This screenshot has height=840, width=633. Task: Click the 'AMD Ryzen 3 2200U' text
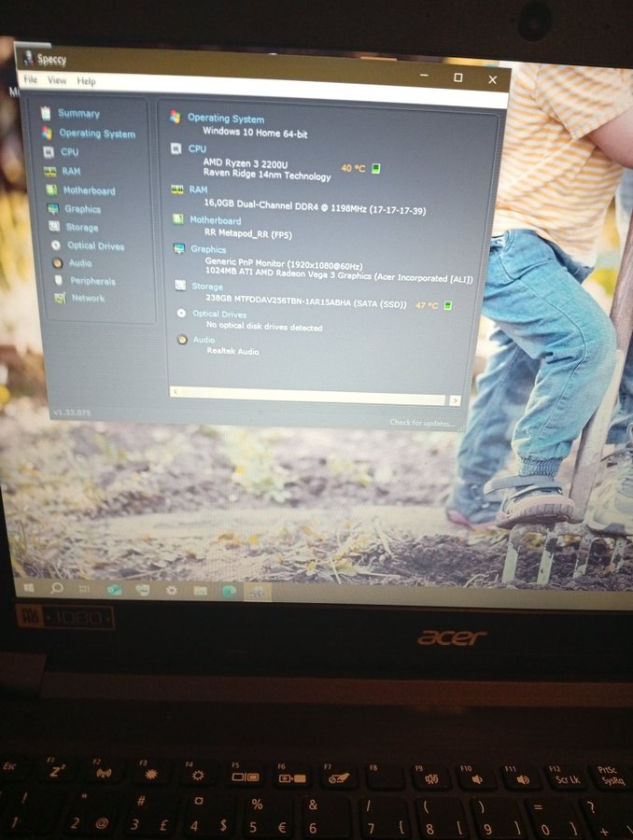pos(246,162)
